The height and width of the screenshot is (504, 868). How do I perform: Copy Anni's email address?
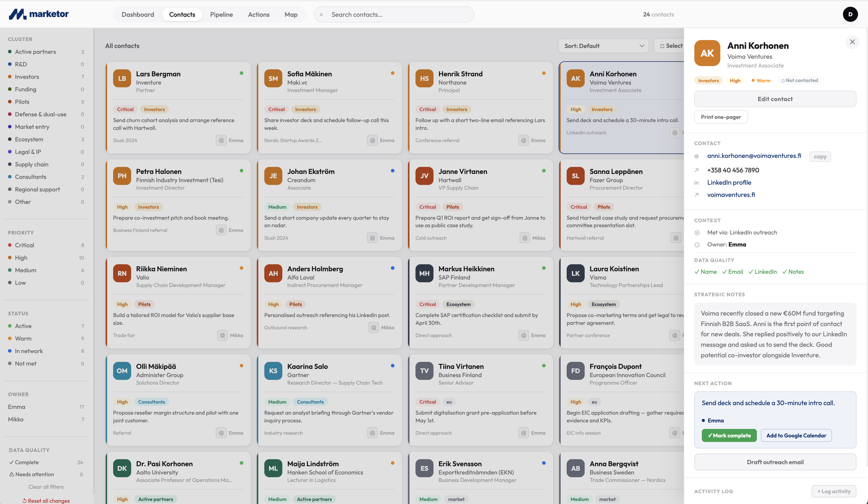(820, 156)
